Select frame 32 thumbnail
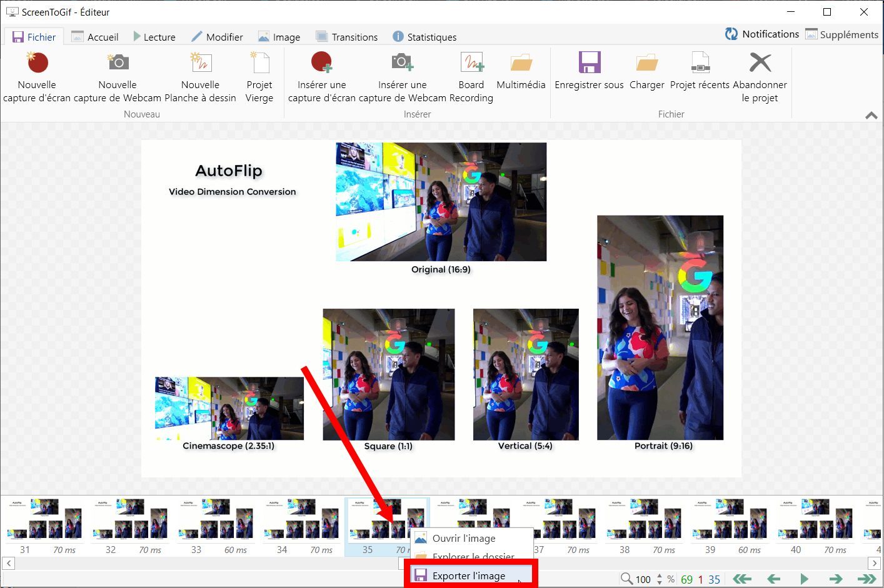 [x=130, y=526]
